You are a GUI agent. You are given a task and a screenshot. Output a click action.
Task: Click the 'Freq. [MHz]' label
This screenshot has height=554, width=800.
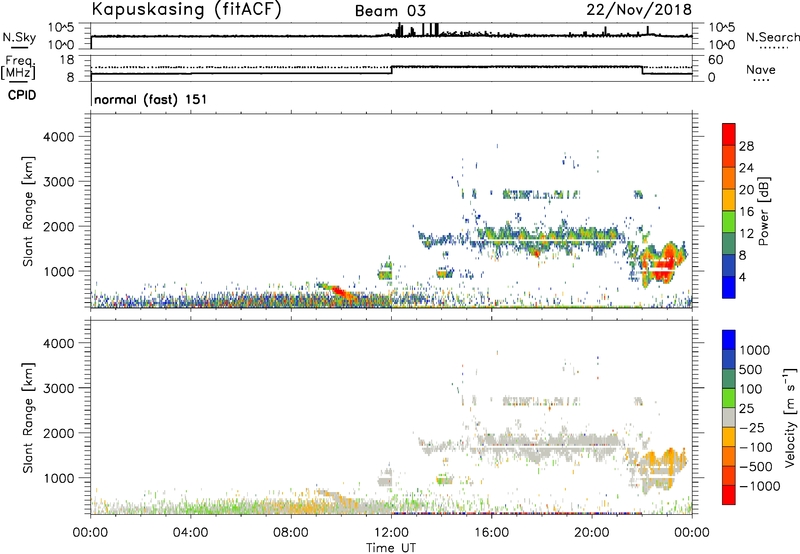[18, 67]
